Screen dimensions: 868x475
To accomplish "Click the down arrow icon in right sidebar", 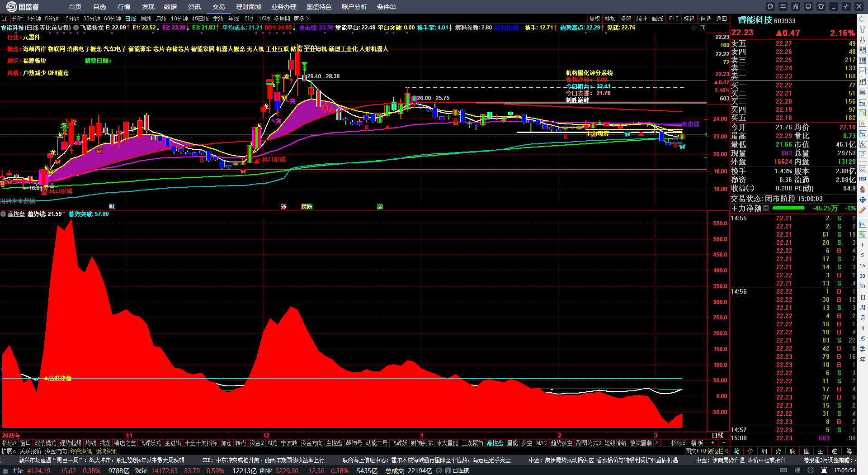I will click(x=863, y=39).
